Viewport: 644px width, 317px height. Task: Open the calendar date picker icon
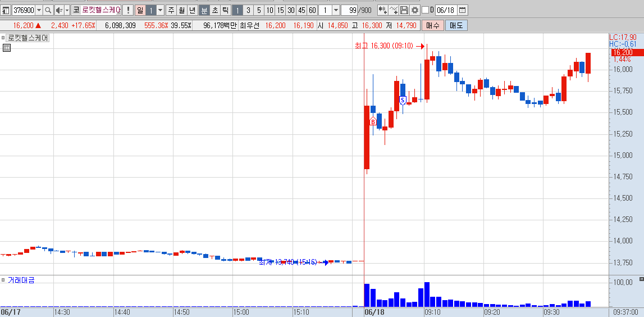click(462, 10)
